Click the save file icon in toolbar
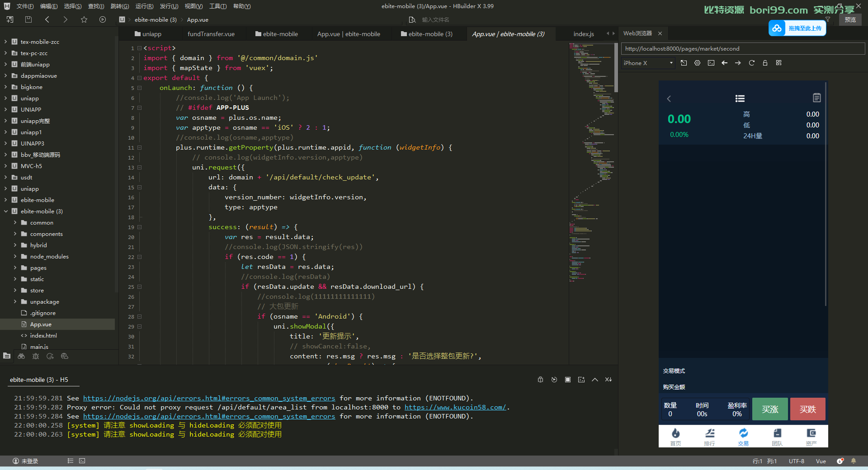Viewport: 868px width, 470px height. (28, 19)
